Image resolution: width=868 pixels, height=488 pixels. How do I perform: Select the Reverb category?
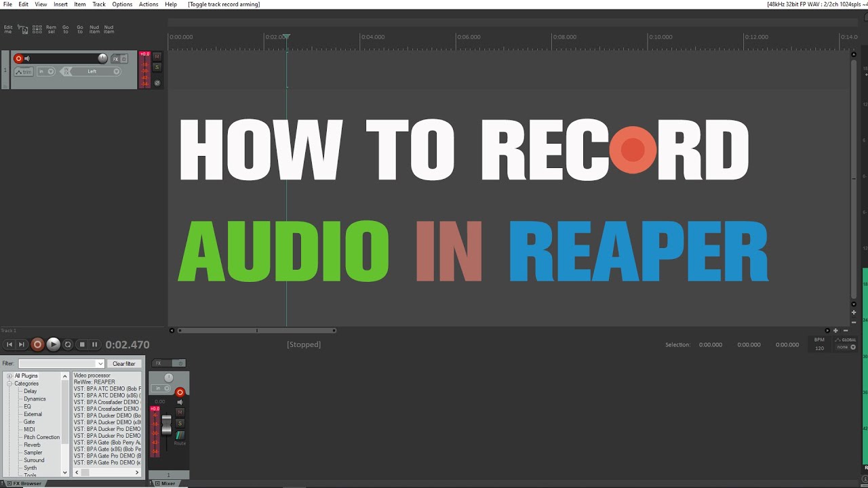33,445
